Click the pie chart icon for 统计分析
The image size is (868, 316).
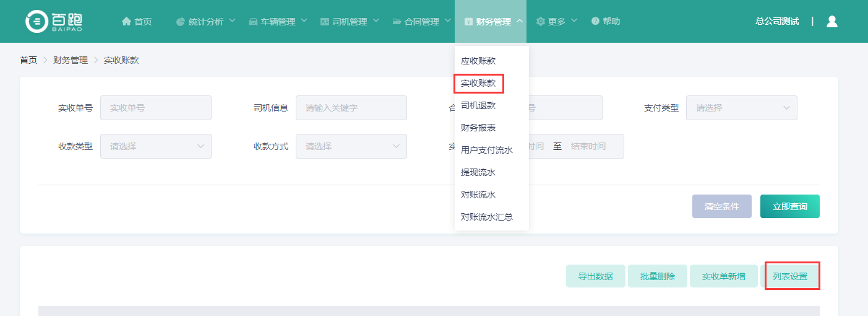[x=181, y=22]
